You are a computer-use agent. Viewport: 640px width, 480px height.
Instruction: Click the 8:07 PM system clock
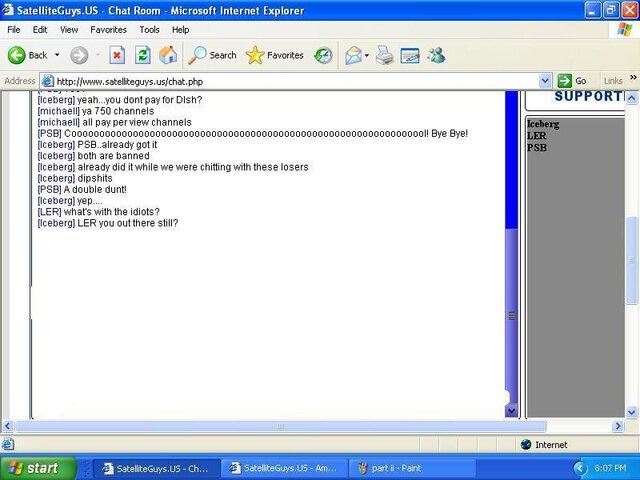611,468
